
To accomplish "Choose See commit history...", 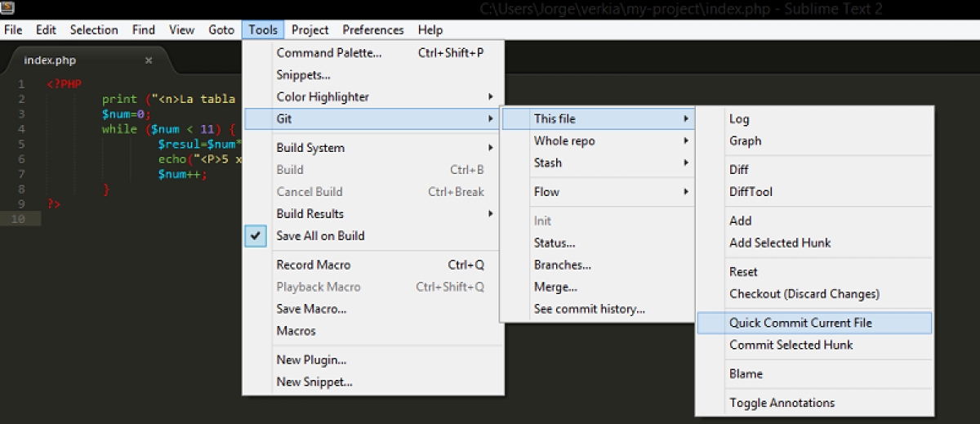I will [598, 309].
